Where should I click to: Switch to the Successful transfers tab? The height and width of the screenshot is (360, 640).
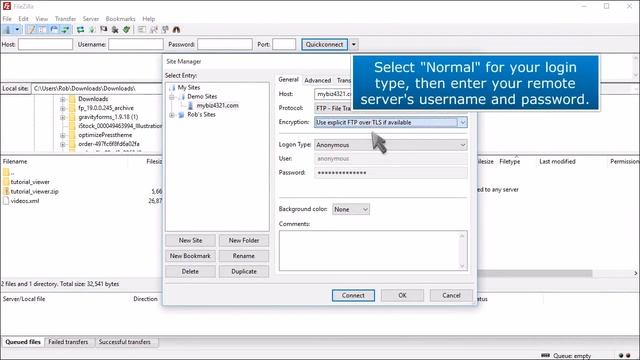pos(124,342)
